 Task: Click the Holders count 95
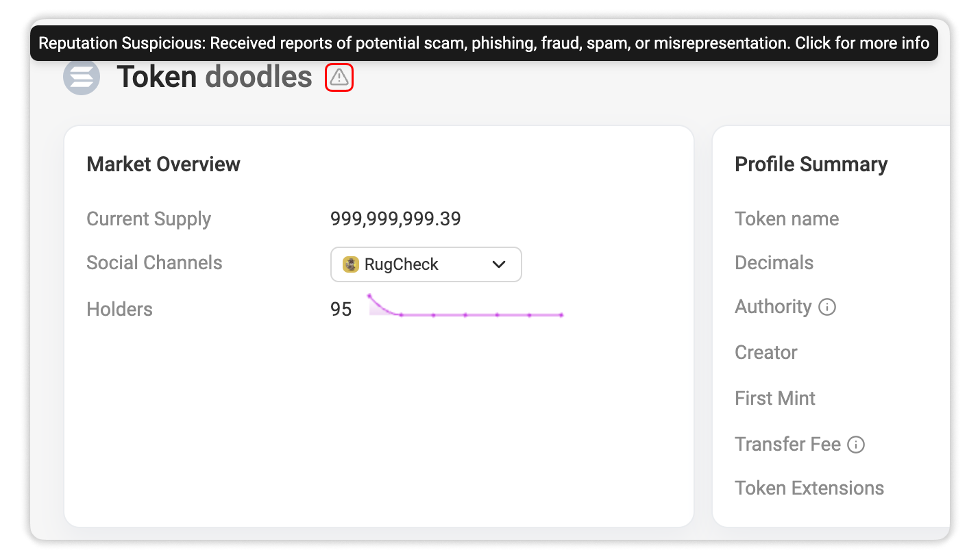coord(341,310)
